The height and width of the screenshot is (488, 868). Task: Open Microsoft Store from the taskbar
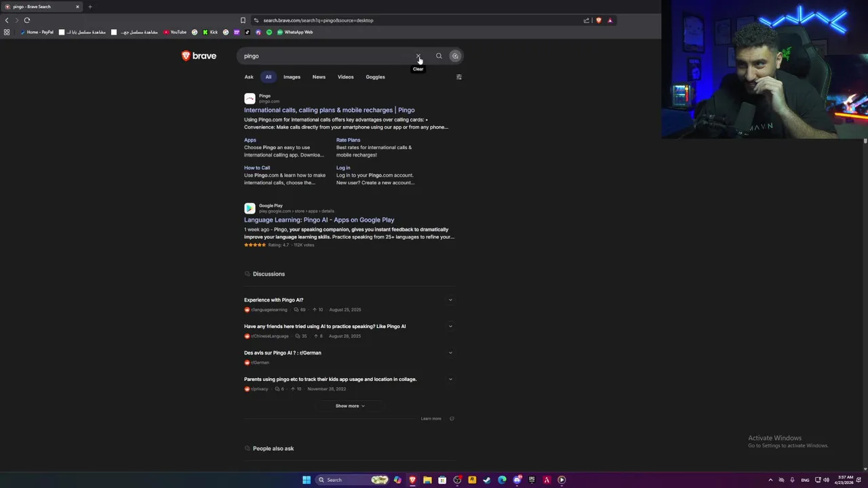[x=442, y=480]
